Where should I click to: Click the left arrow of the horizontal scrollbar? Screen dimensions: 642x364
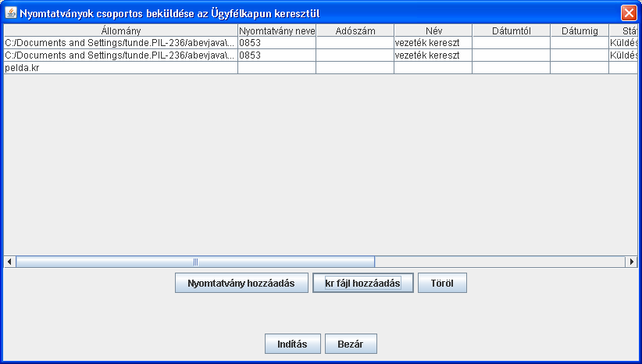10,261
